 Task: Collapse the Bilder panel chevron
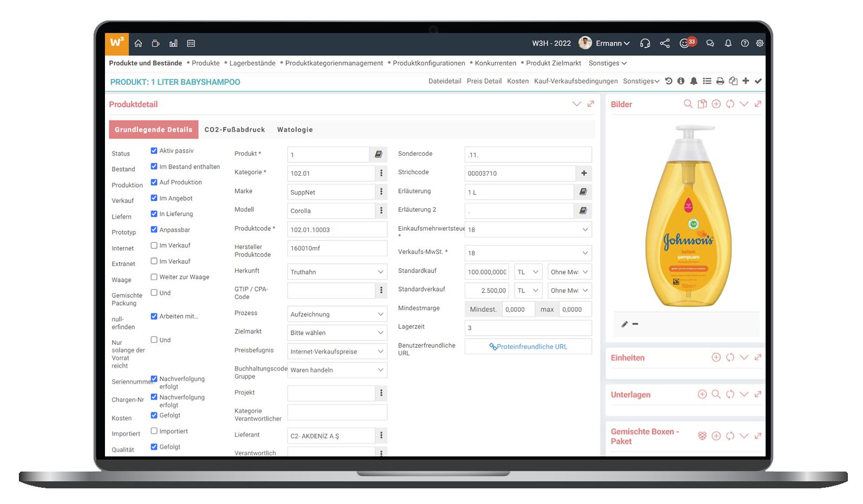pos(744,104)
